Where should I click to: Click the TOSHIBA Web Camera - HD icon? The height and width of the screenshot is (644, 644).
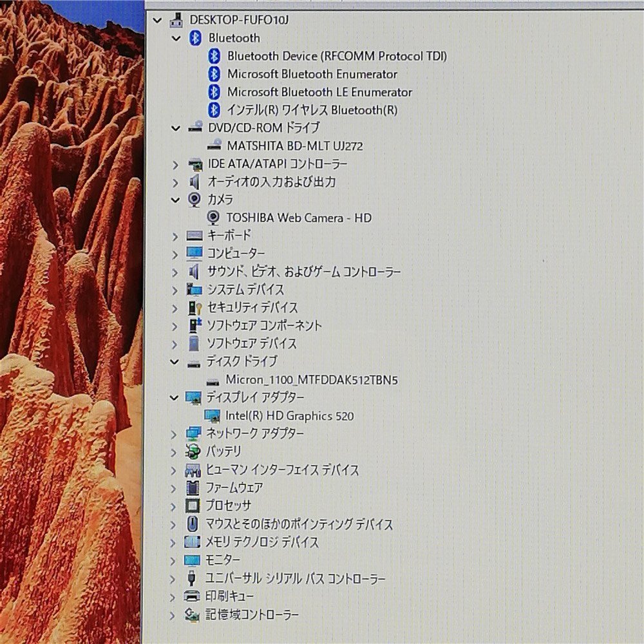click(213, 218)
